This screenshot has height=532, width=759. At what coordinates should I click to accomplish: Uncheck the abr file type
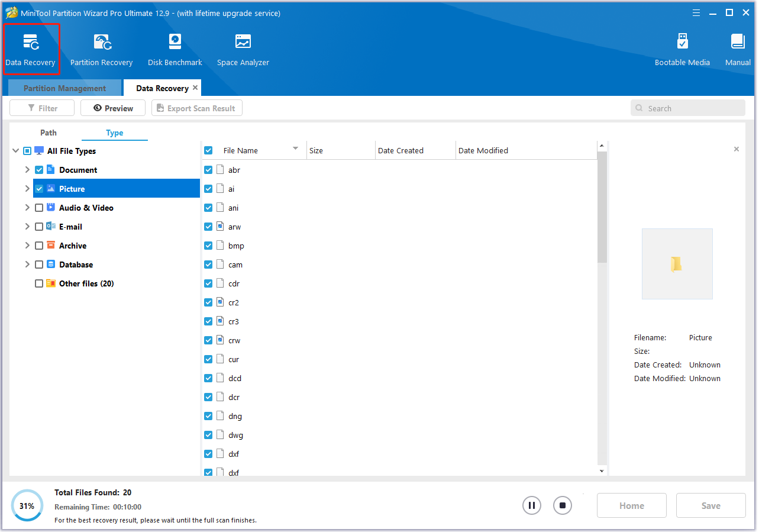208,170
